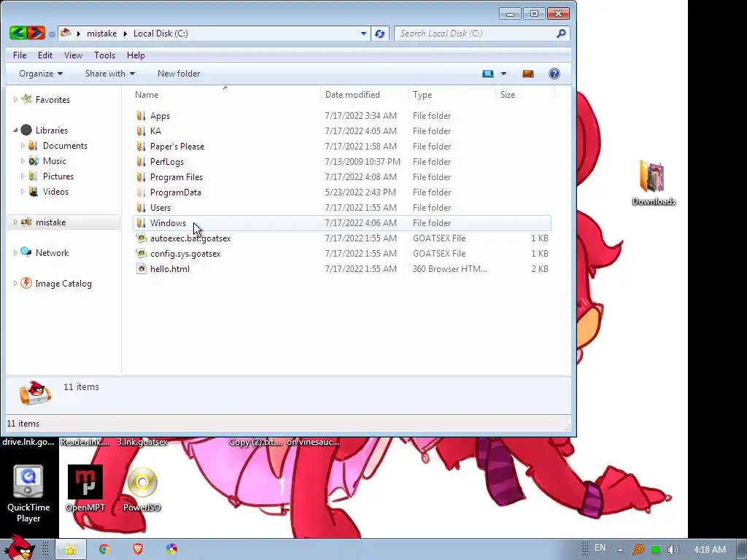Go forward using the orange forward arrow

(36, 33)
